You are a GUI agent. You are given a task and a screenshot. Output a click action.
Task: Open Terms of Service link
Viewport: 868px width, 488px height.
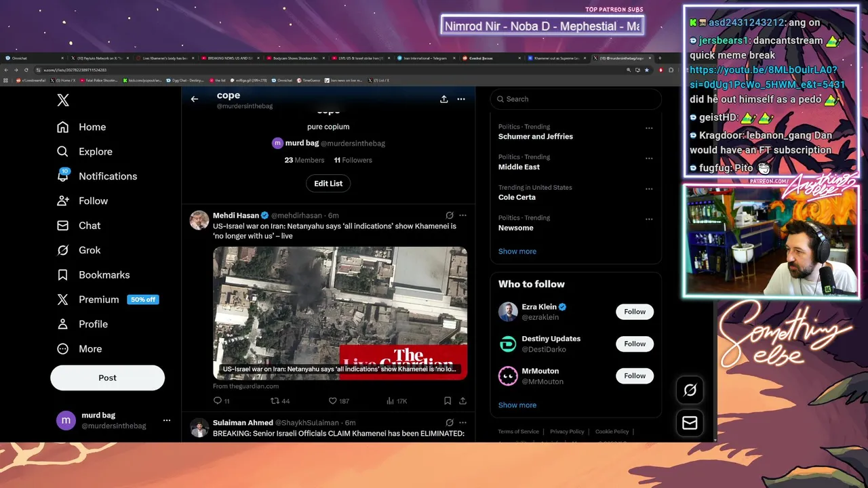pos(519,432)
